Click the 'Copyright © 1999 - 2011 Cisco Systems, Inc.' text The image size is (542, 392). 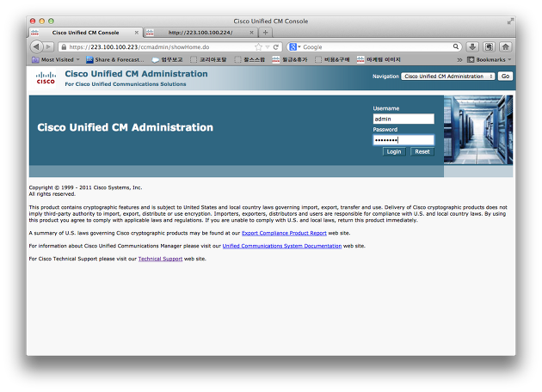pyautogui.click(x=85, y=187)
